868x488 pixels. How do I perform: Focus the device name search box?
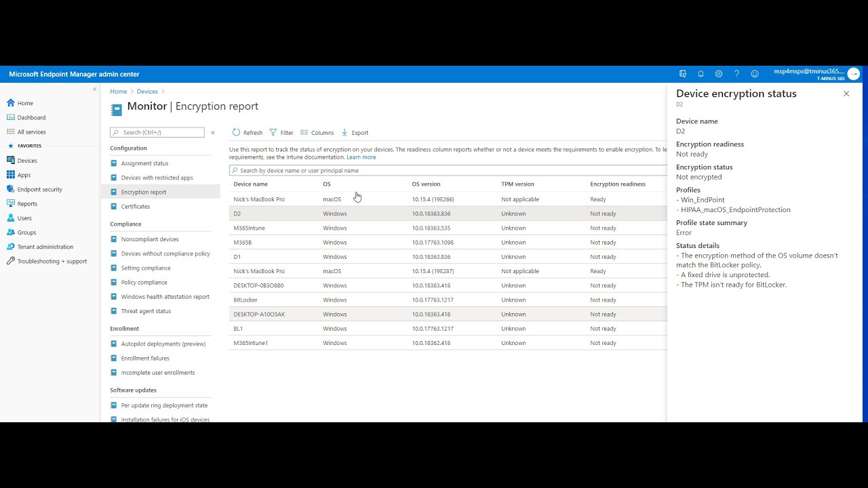coord(448,171)
